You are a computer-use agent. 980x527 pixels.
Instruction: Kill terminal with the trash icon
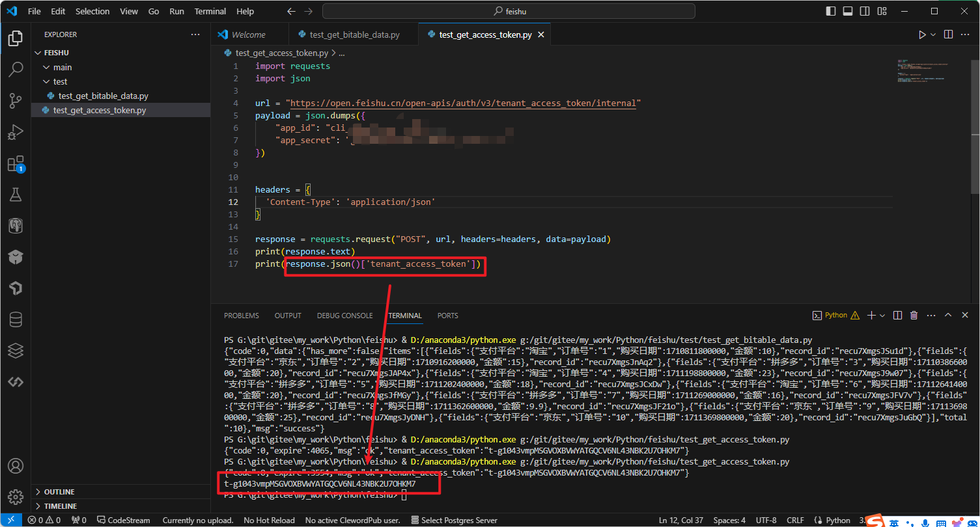coord(914,315)
